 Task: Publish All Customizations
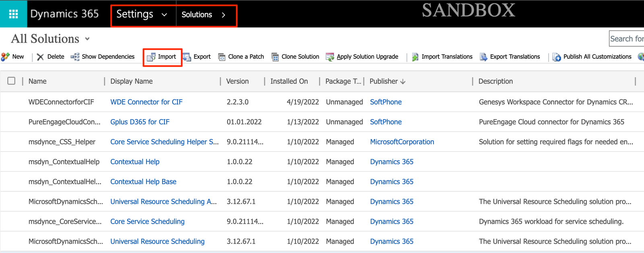(x=592, y=57)
